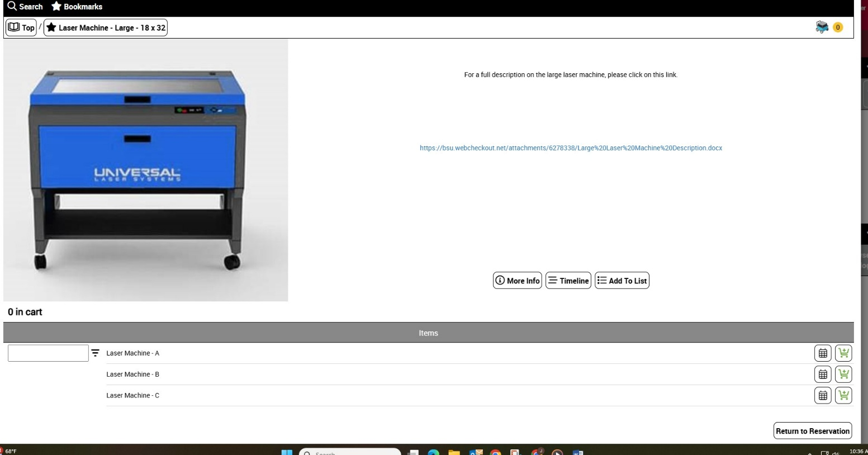The image size is (868, 455).
Task: Select the Laser Machine - C row text
Action: tap(133, 396)
